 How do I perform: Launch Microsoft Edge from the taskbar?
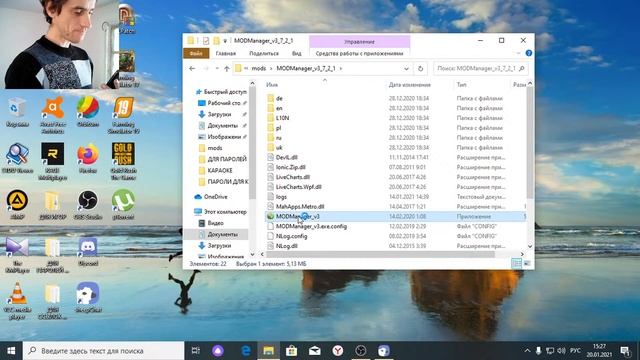[x=246, y=351]
